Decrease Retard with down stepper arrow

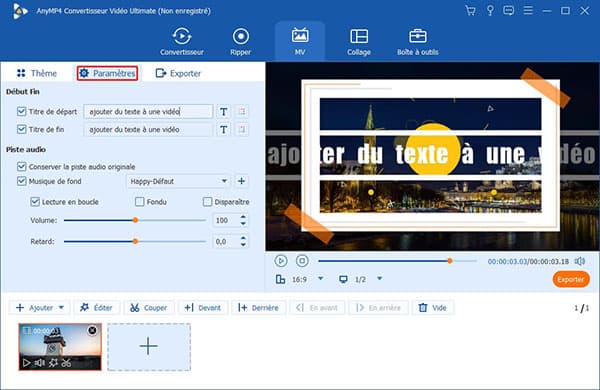243,245
